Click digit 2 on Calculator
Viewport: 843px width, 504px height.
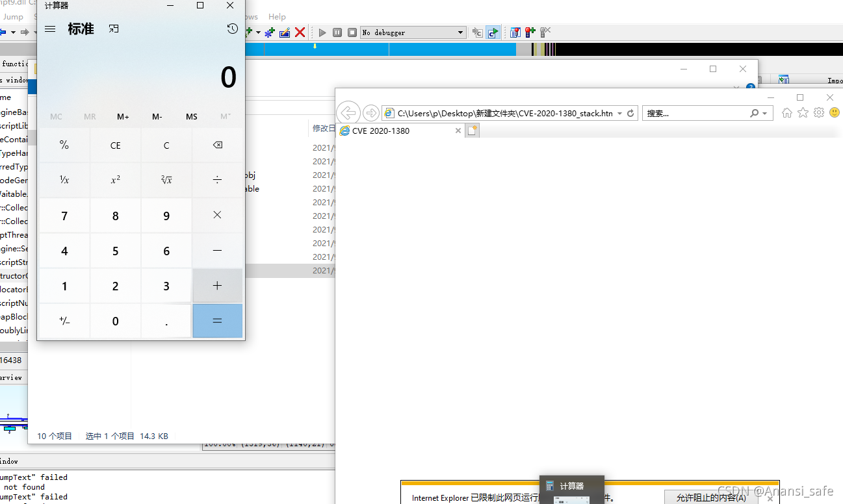pyautogui.click(x=116, y=286)
